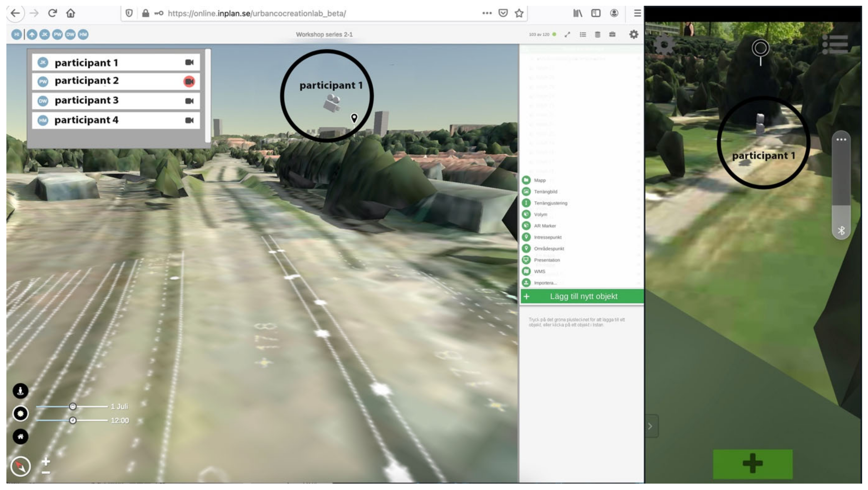Toggle camera for participant 4
Image resolution: width=868 pixels, height=490 pixels.
[189, 120]
